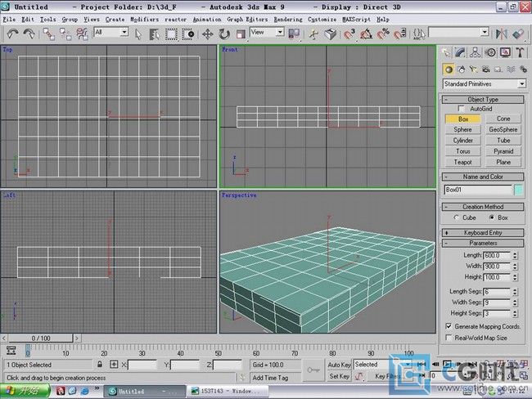The height and width of the screenshot is (399, 532).
Task: Toggle the Window/Crossing selection icon
Action: 188,34
